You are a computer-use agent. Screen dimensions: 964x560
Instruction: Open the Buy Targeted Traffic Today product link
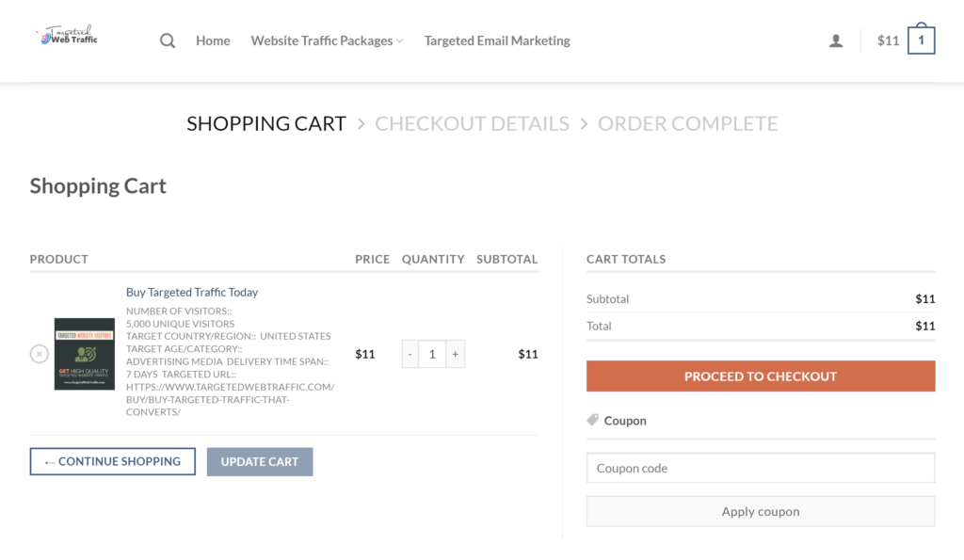[192, 292]
